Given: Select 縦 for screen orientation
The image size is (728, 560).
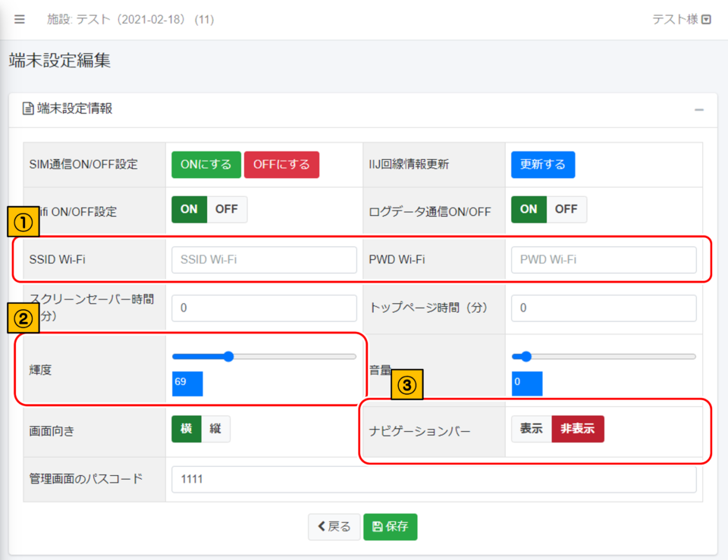Looking at the screenshot, I should (215, 429).
